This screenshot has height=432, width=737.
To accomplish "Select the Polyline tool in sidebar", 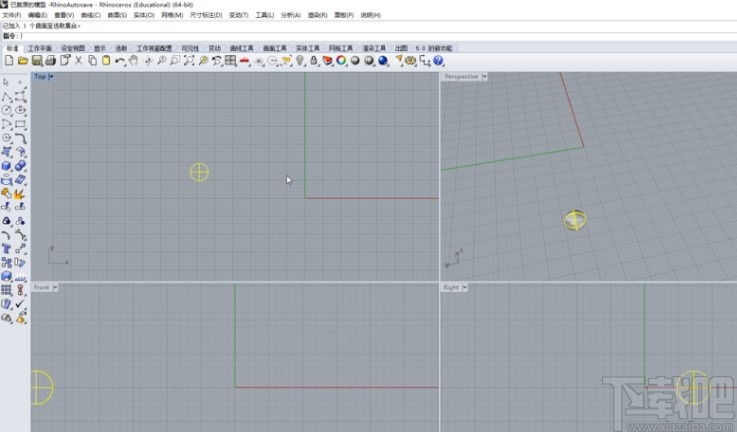I will coord(7,97).
